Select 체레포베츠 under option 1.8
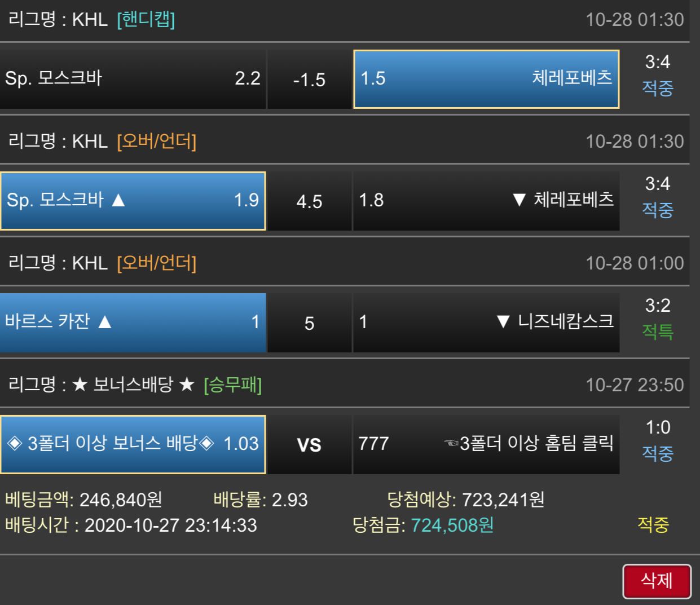This screenshot has width=700, height=605. pos(486,201)
